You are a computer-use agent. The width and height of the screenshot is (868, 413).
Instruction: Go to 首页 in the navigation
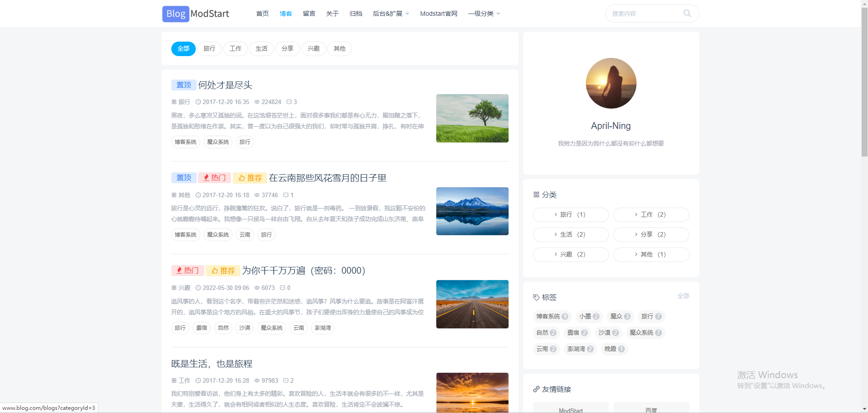262,14
